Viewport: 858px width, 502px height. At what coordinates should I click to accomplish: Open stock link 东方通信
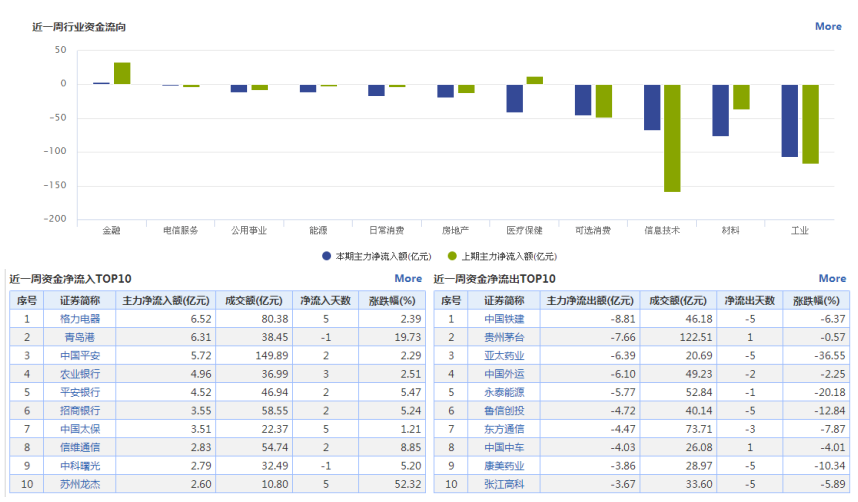[x=504, y=429]
